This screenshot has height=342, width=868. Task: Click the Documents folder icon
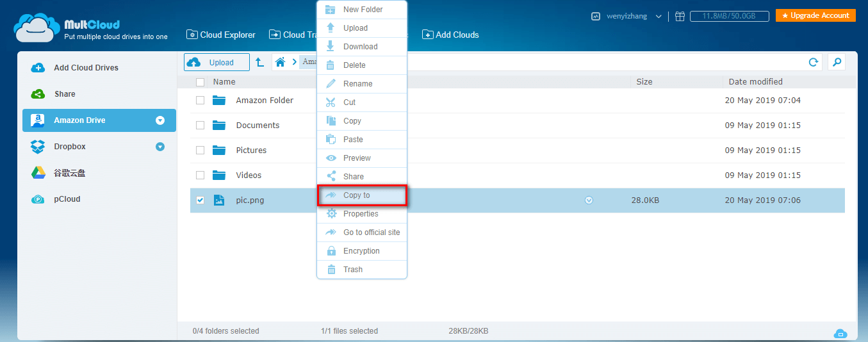coord(220,125)
